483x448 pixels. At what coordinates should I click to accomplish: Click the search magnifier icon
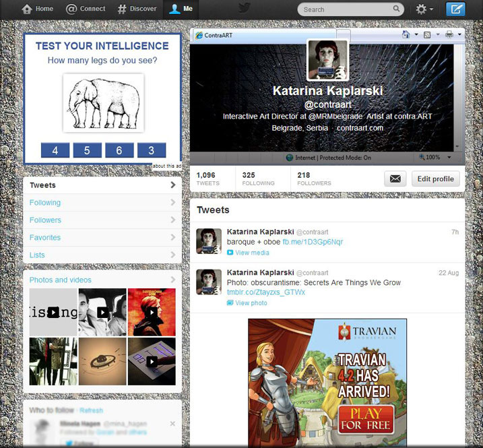click(x=396, y=9)
